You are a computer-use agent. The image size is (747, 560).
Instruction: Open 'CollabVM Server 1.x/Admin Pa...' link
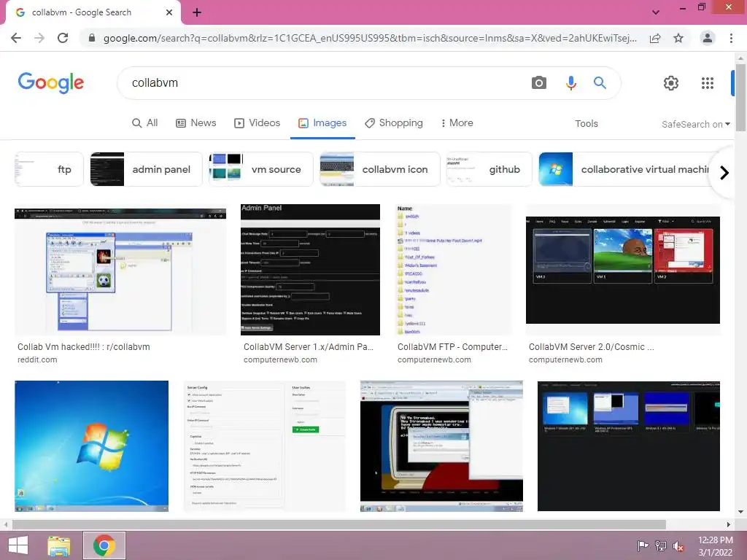(x=309, y=347)
